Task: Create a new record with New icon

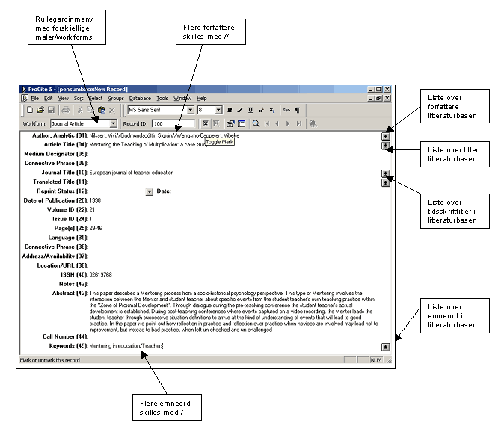Action: 30,110
